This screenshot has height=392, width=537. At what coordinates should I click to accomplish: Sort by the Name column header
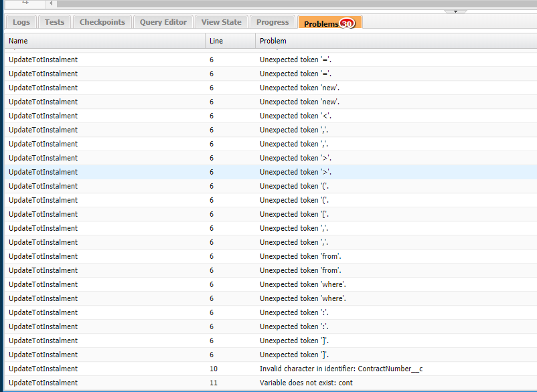[x=104, y=41]
